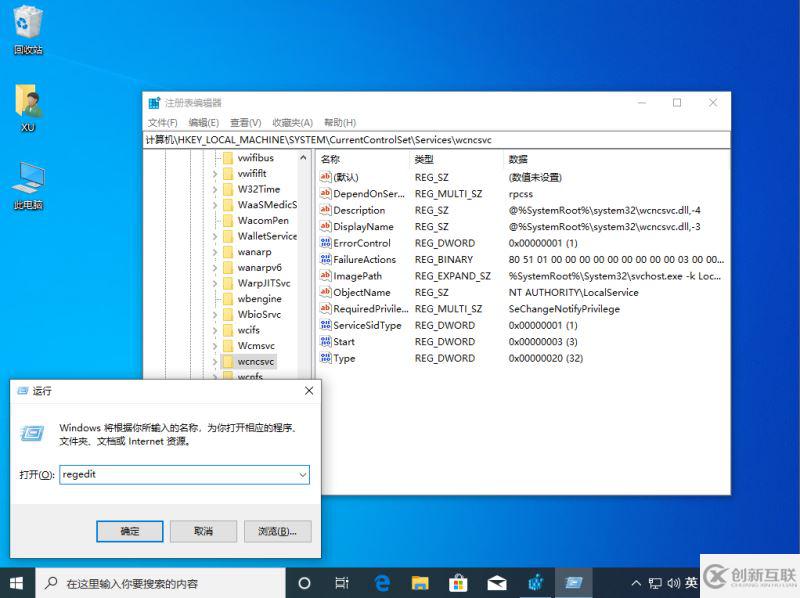Launch Microsoft Edge from the taskbar
The width and height of the screenshot is (800, 598).
point(381,582)
